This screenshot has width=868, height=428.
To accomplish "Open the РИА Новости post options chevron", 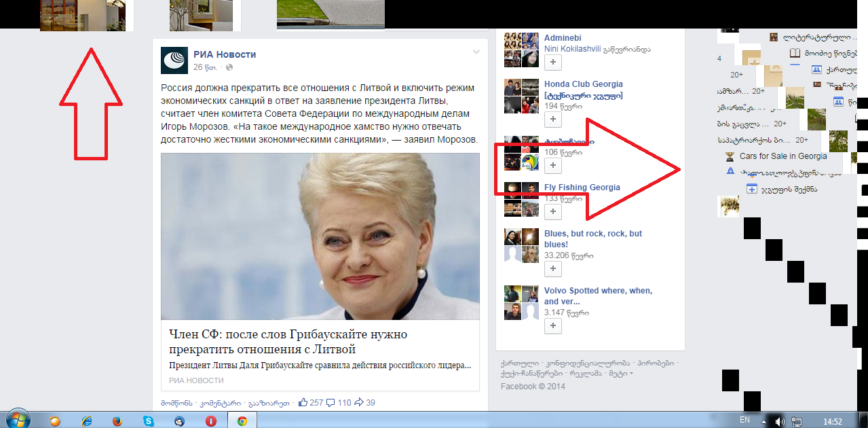I will point(476,52).
